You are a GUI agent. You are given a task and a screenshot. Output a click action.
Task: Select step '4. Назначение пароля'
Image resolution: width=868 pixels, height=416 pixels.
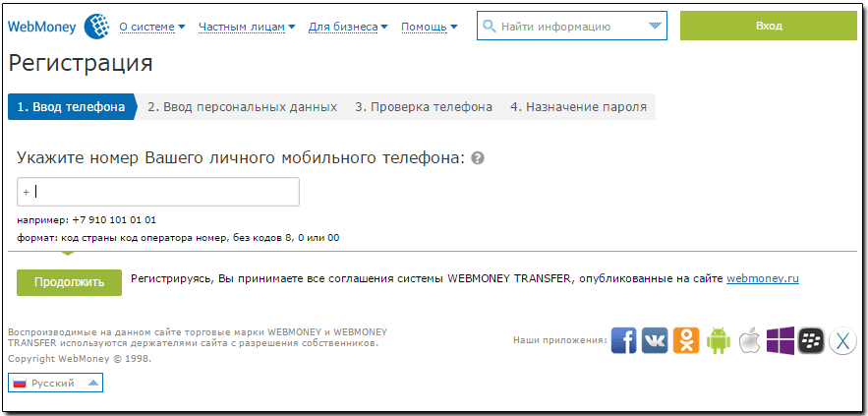coord(578,107)
